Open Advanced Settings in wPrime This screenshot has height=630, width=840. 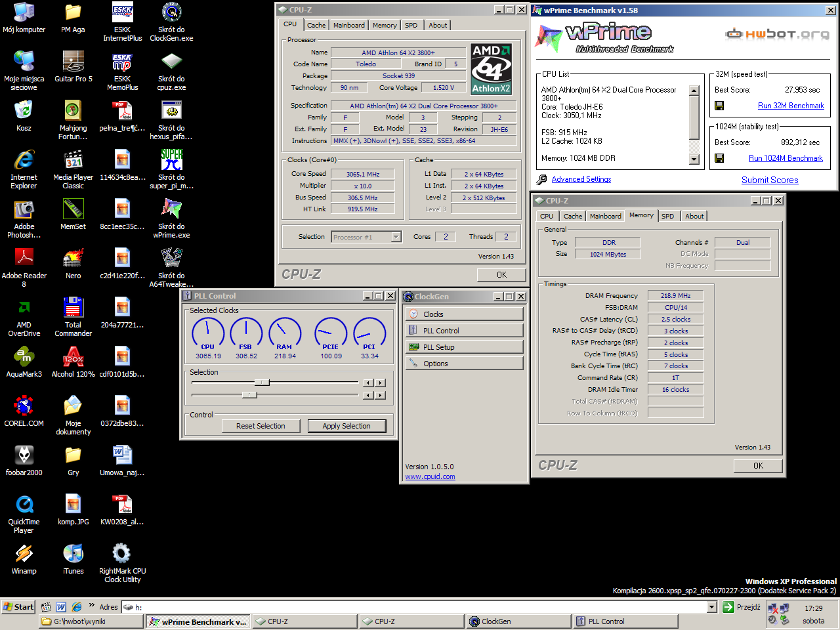point(581,179)
